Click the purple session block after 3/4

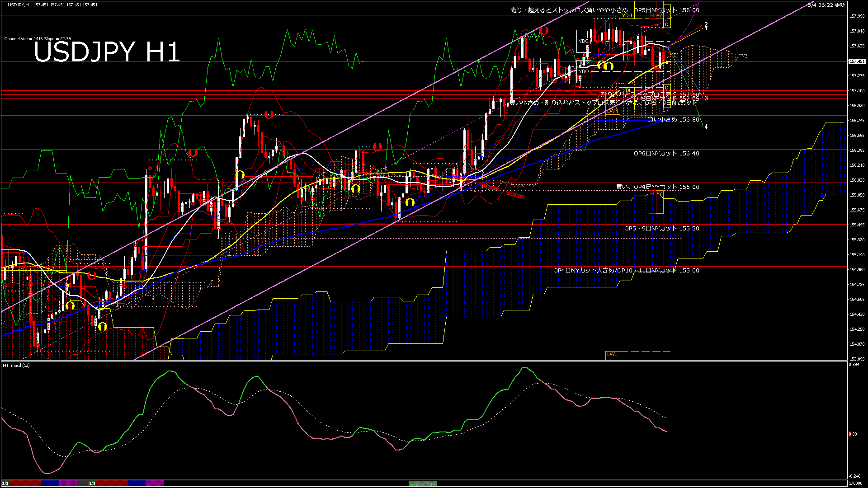[x=155, y=483]
